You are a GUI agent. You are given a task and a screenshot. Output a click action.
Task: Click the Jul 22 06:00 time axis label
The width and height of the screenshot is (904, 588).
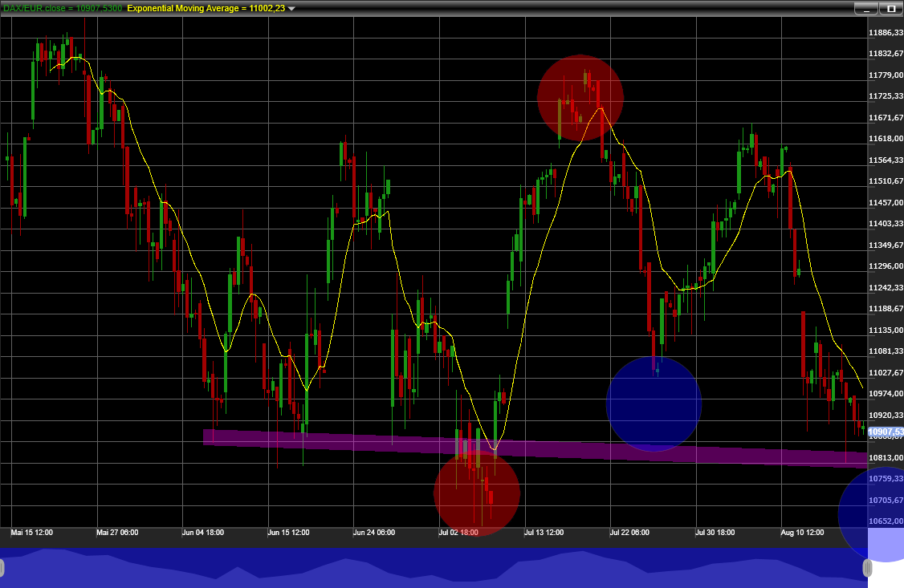[x=629, y=532]
